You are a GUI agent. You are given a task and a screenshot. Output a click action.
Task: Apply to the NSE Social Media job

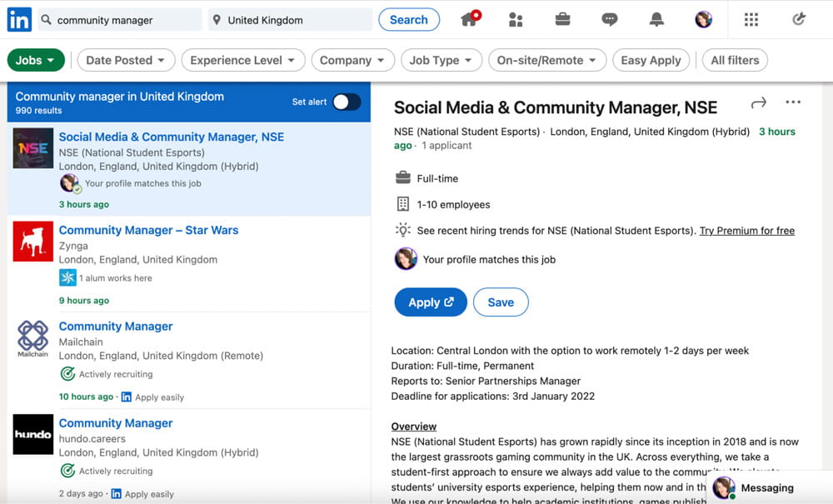pyautogui.click(x=431, y=302)
